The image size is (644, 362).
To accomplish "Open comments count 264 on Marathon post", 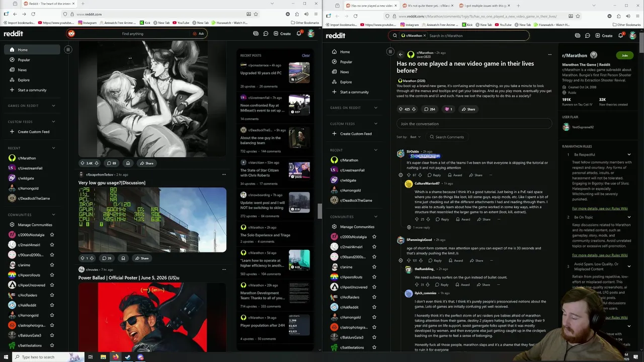I will [429, 109].
